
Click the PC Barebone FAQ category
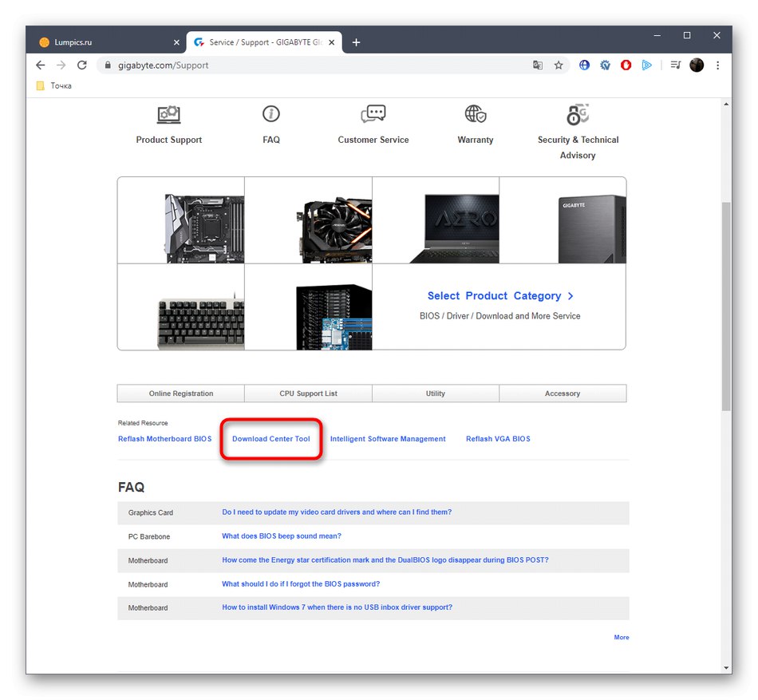tap(149, 536)
